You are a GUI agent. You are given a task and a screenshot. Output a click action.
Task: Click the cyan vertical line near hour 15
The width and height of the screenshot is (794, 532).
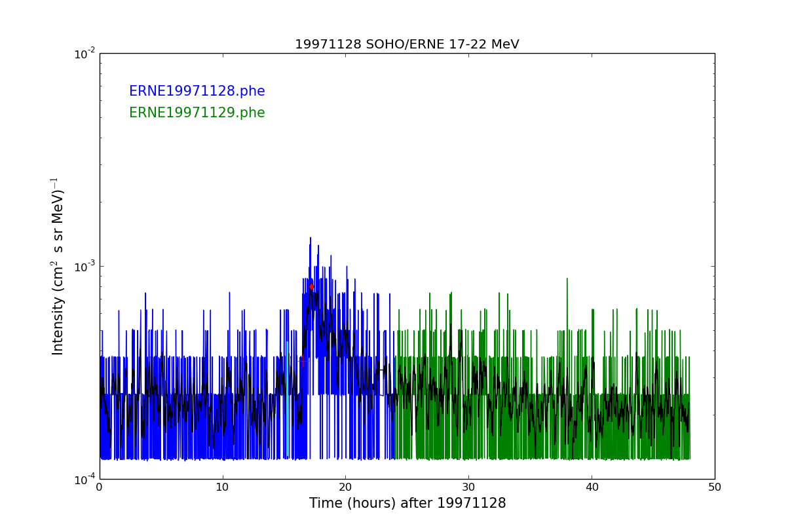tap(287, 393)
